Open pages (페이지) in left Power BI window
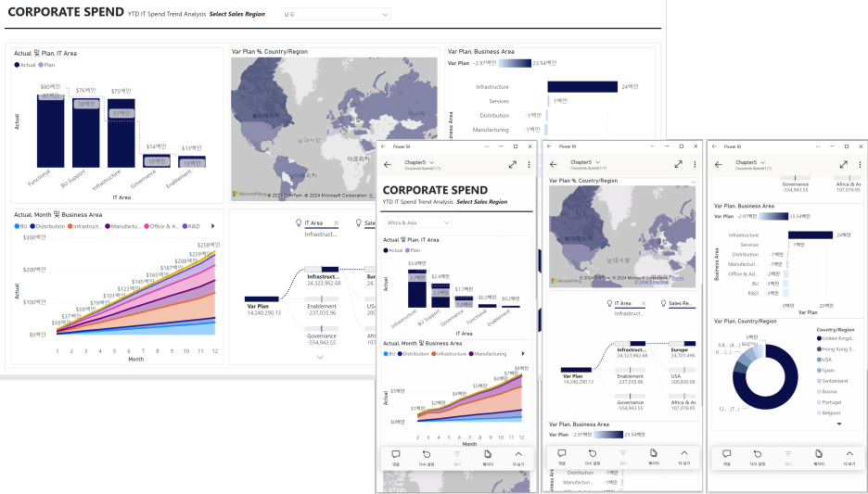This screenshot has height=494, width=868. coord(488,458)
